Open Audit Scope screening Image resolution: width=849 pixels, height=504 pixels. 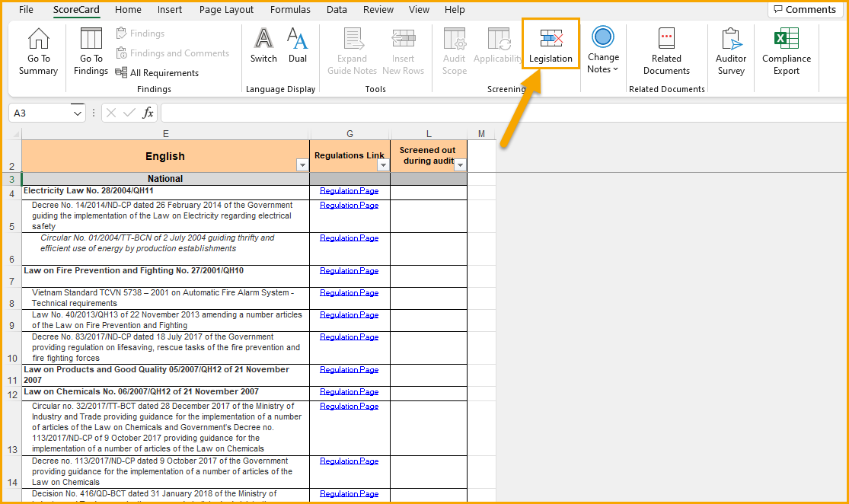tap(455, 52)
